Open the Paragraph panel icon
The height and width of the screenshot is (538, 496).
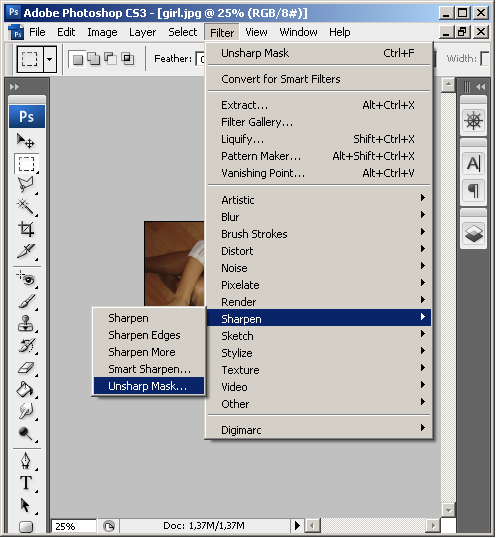pyautogui.click(x=473, y=190)
